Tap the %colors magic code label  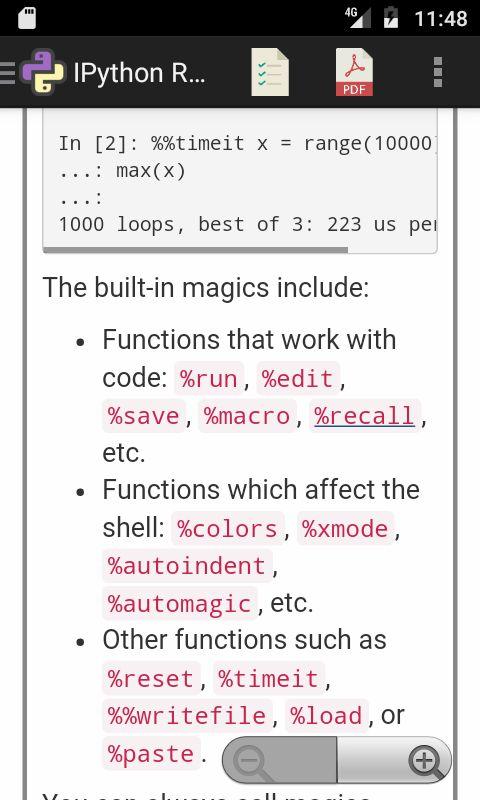click(x=227, y=528)
